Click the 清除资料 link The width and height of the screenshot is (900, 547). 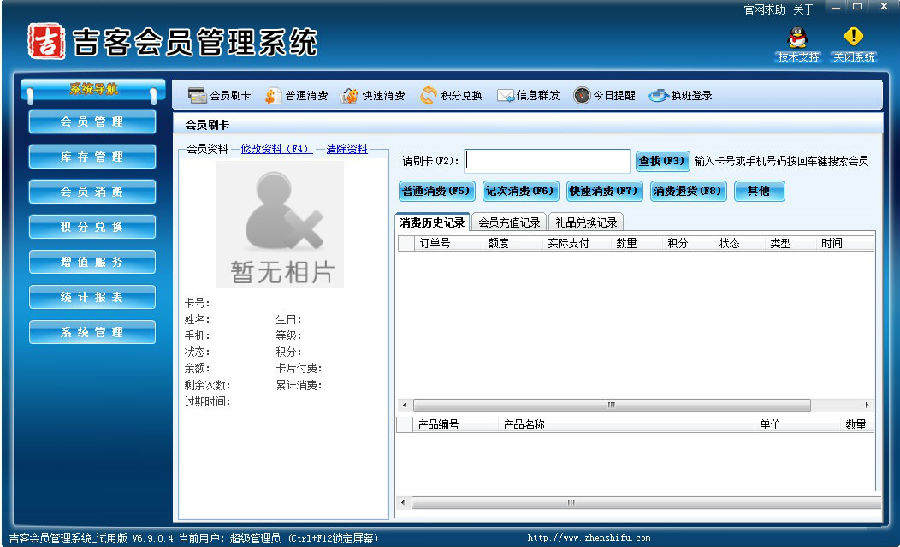click(x=347, y=149)
